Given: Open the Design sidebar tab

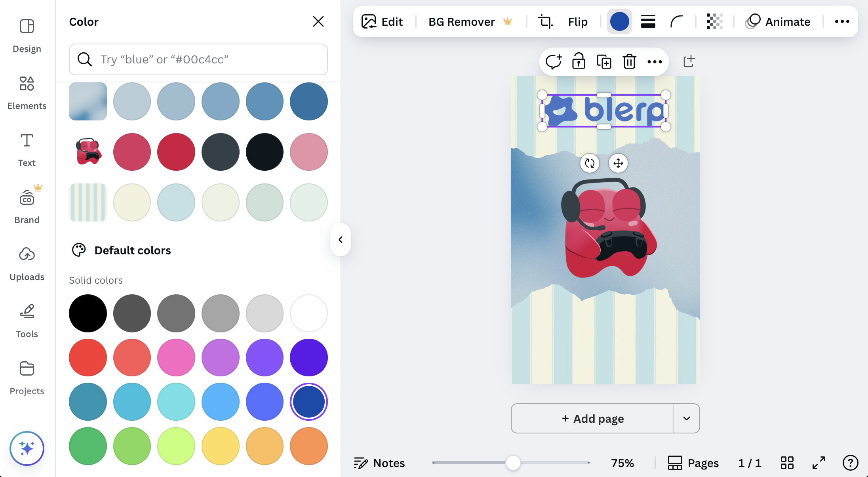Looking at the screenshot, I should (x=27, y=36).
